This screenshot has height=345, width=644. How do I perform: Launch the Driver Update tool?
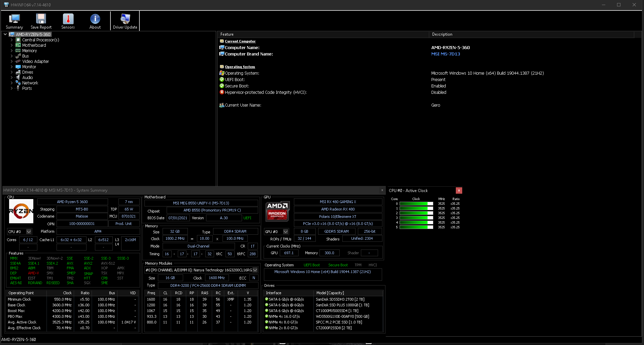(125, 21)
